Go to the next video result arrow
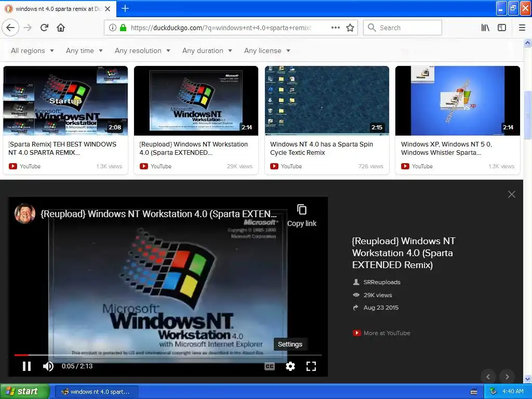The image size is (532, 399). pos(507,377)
